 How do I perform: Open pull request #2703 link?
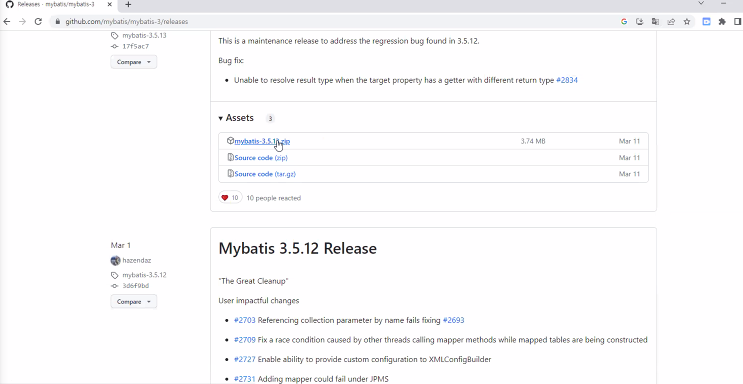[245, 320]
